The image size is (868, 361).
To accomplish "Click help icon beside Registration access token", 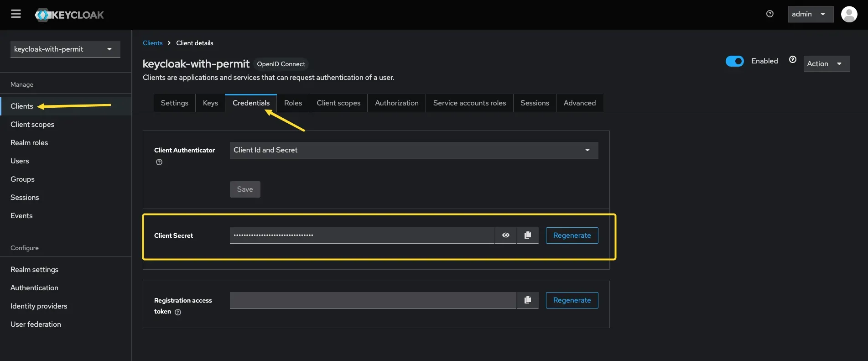I will tap(178, 312).
